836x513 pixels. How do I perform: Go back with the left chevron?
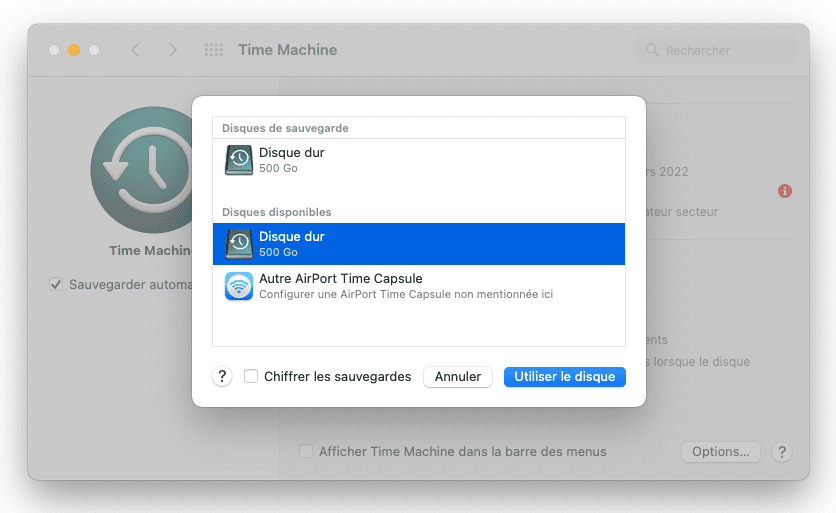[x=136, y=50]
